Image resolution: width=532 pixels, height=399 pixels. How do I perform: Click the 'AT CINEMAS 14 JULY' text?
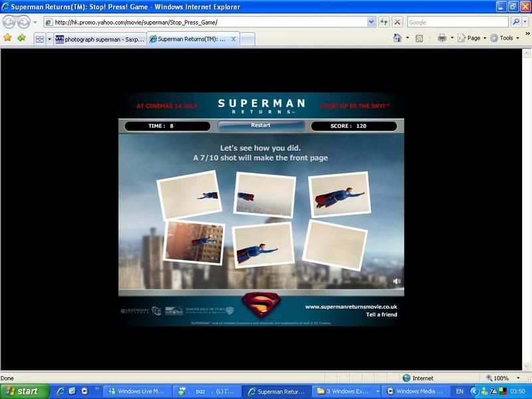click(x=167, y=106)
